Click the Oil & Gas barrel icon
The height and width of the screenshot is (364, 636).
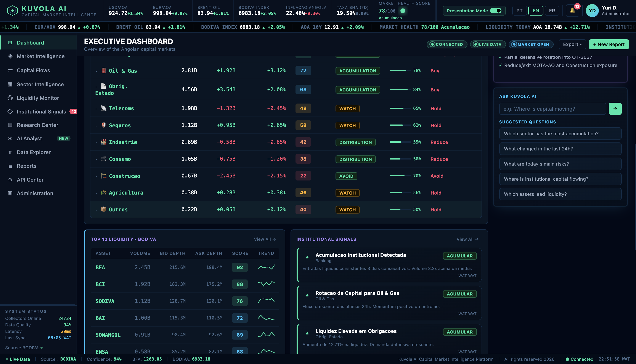[103, 70]
